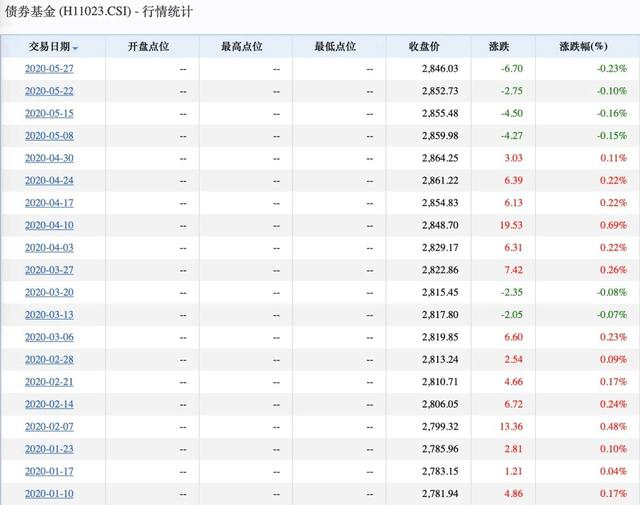Open the 2020-05-22 date link
This screenshot has width=640, height=505.
tap(49, 91)
